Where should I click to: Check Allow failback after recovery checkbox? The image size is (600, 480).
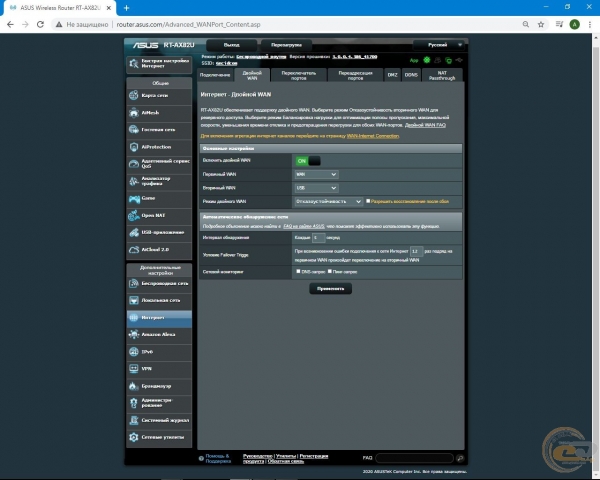click(x=368, y=201)
